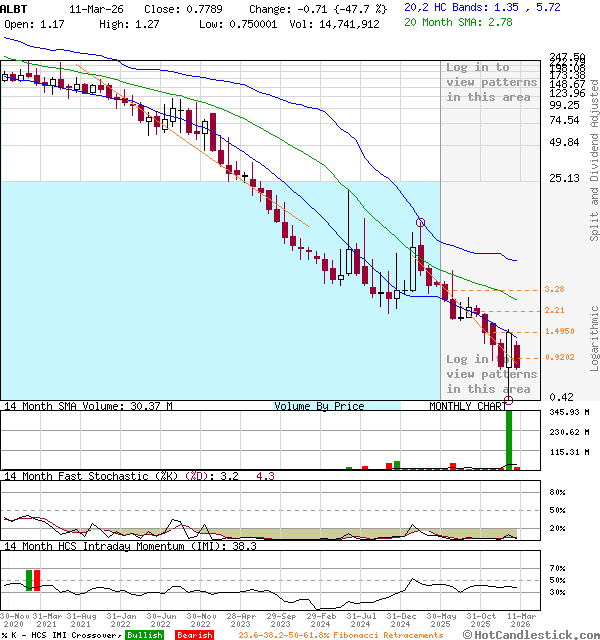The image size is (600, 640).
Task: Click the red circle marker at chart bottom
Action: (x=509, y=400)
